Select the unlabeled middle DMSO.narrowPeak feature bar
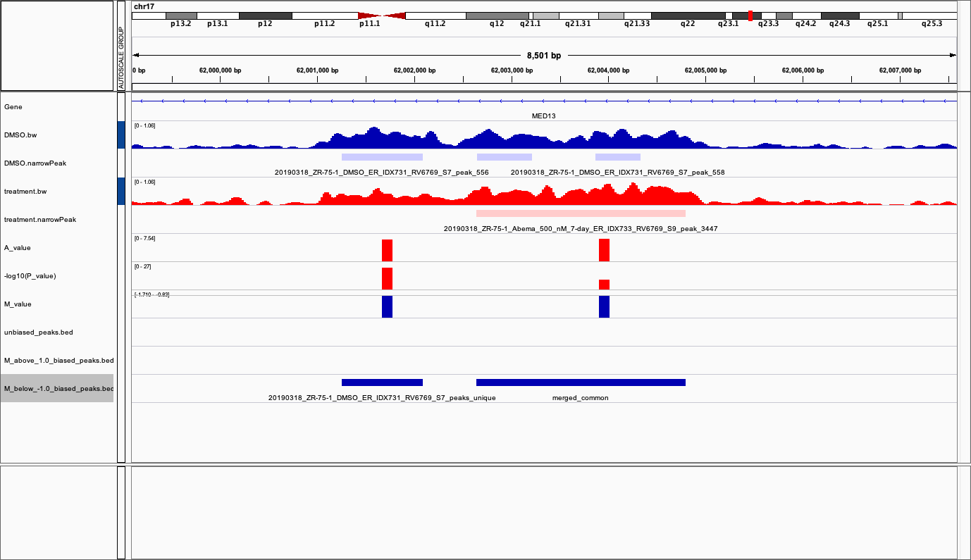 505,157
